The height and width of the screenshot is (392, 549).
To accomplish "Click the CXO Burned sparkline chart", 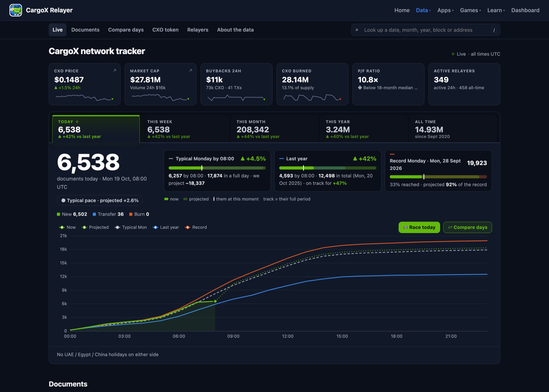I will 312,97.
